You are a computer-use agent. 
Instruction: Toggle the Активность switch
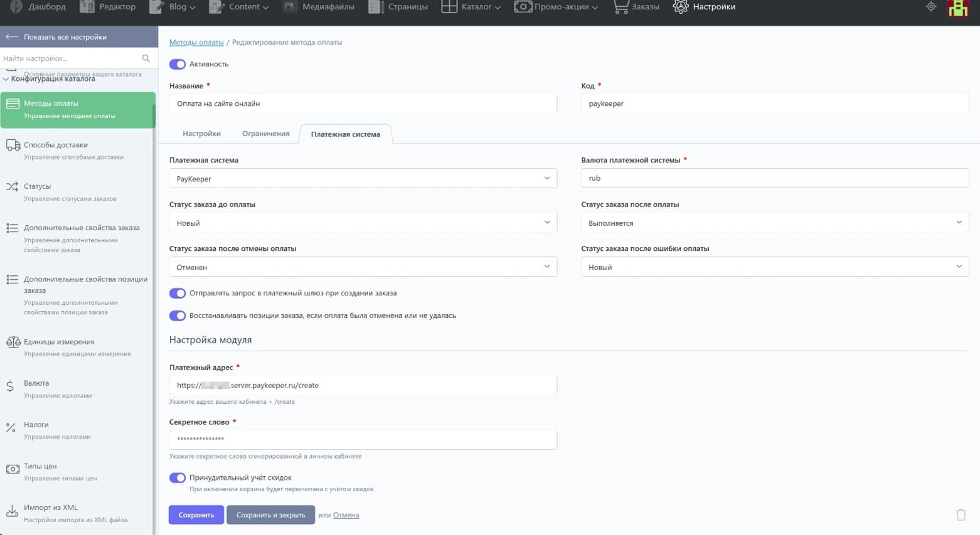pyautogui.click(x=178, y=64)
